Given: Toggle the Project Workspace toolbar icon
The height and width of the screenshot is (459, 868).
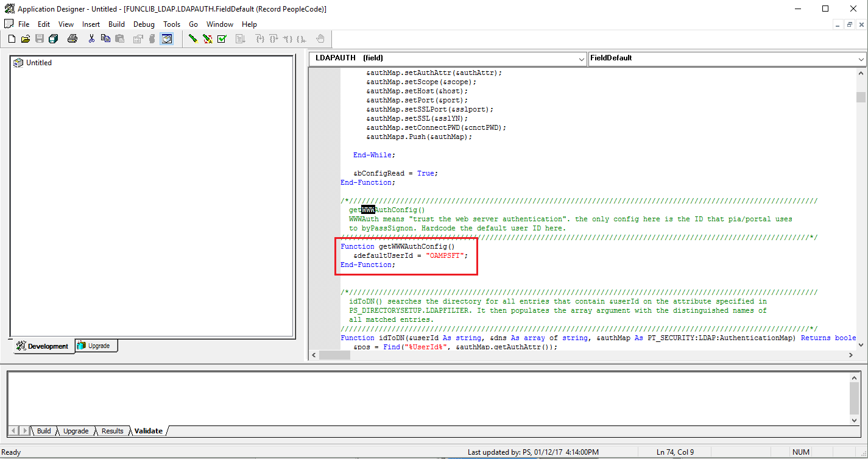Looking at the screenshot, I should [166, 39].
